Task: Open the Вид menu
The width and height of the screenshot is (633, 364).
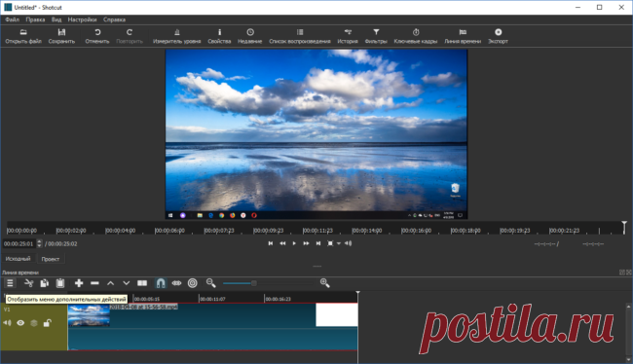Action: 56,19
